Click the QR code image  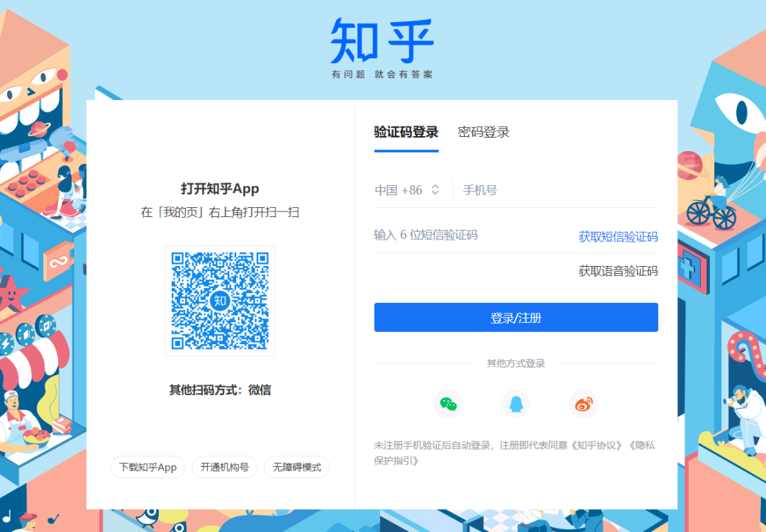pyautogui.click(x=220, y=301)
